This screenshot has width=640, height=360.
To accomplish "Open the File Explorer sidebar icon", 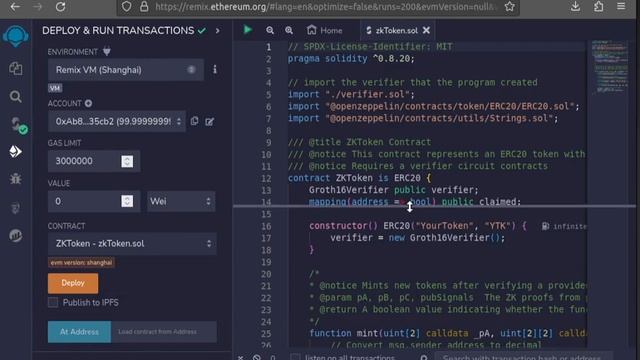I will coord(16,68).
